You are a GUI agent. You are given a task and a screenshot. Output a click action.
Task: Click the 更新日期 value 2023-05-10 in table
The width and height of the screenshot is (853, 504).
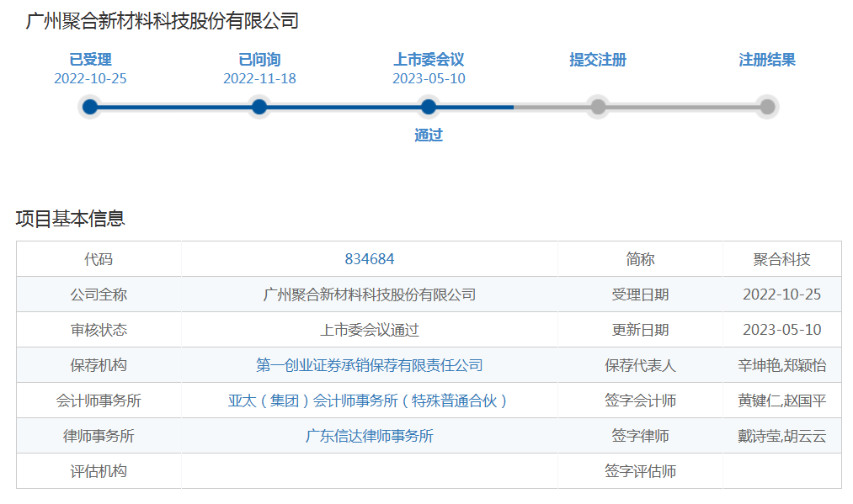coord(781,330)
